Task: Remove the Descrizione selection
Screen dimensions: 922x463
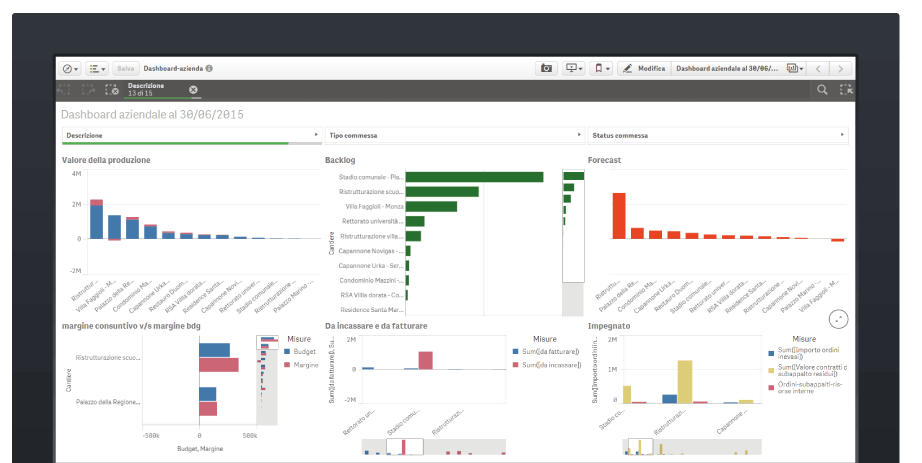Action: click(x=193, y=89)
